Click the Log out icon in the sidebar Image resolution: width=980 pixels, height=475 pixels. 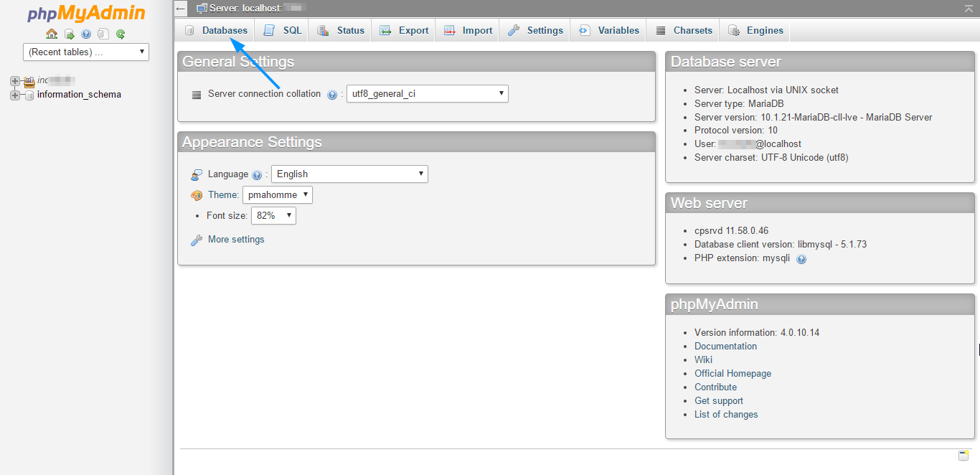click(x=70, y=34)
